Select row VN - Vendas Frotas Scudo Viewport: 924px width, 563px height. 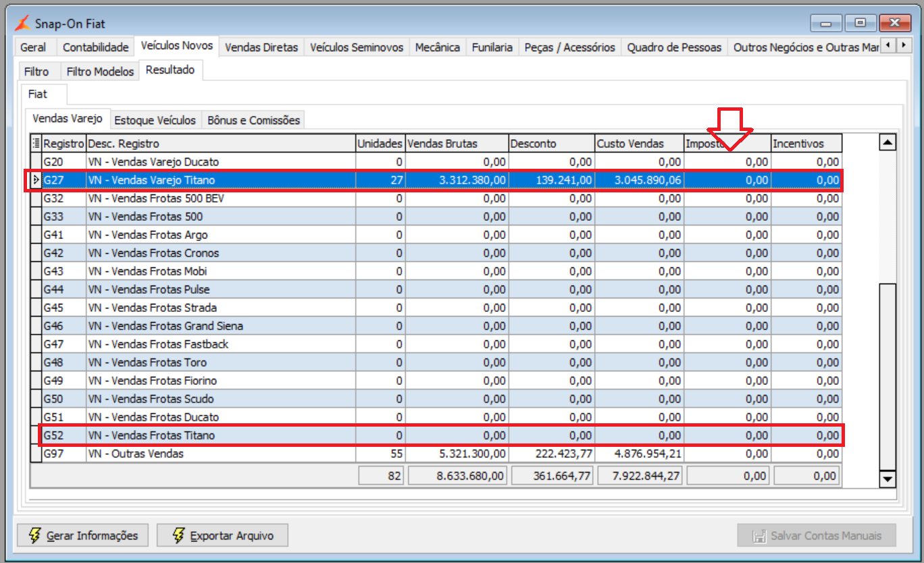436,399
